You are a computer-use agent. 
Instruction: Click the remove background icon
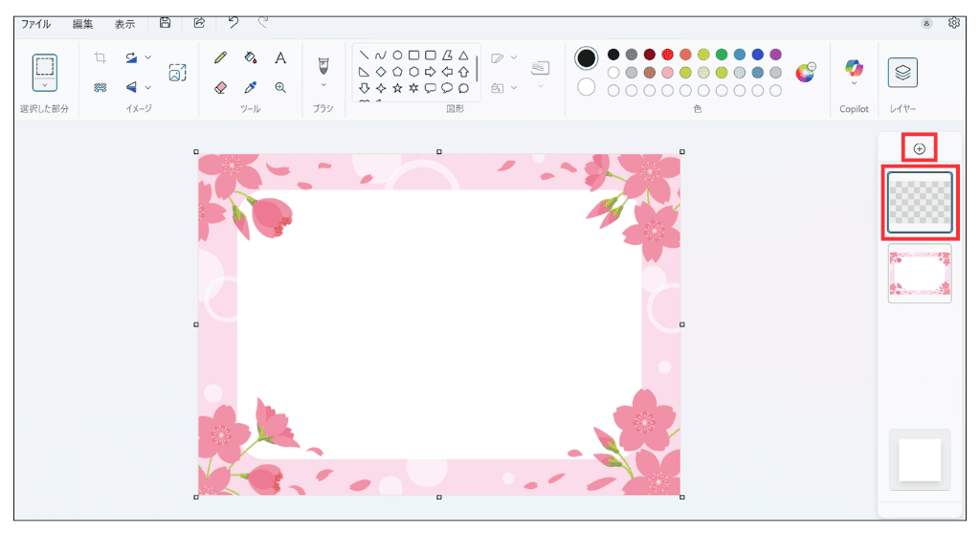[100, 87]
